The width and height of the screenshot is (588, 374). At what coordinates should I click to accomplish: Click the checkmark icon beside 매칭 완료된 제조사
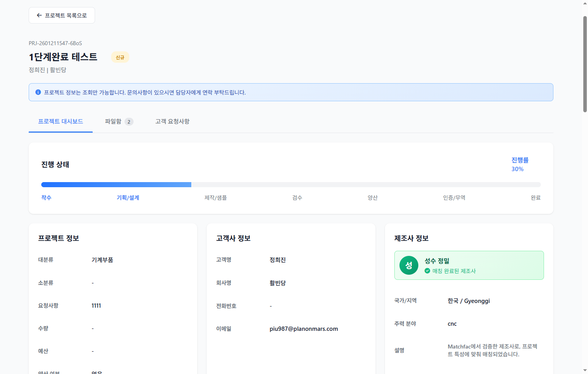point(427,270)
